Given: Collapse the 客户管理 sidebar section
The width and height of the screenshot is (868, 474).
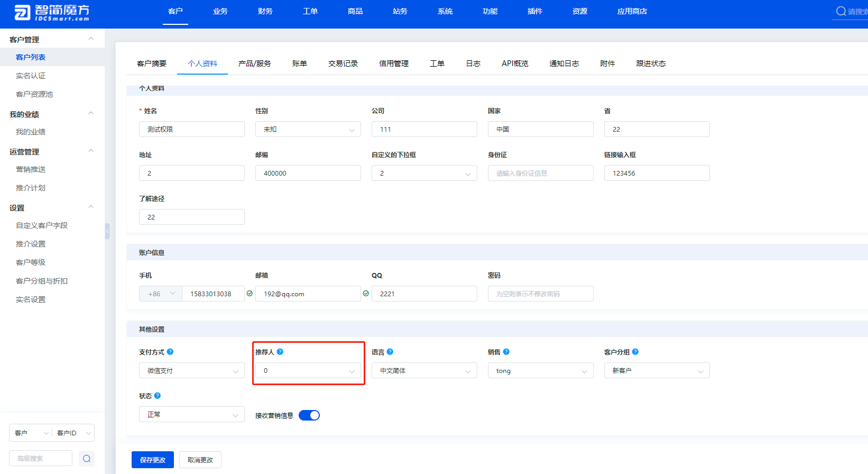Looking at the screenshot, I should pyautogui.click(x=91, y=39).
